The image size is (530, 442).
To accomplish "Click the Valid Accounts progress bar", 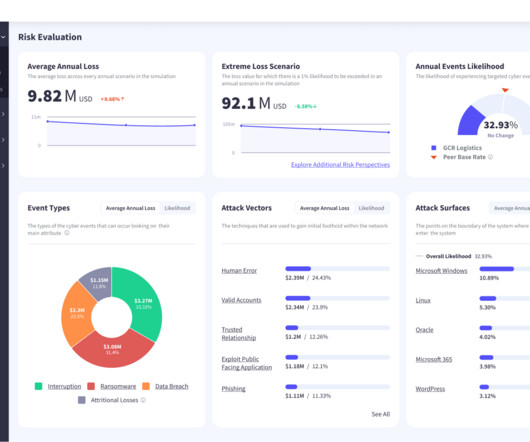I will point(337,298).
